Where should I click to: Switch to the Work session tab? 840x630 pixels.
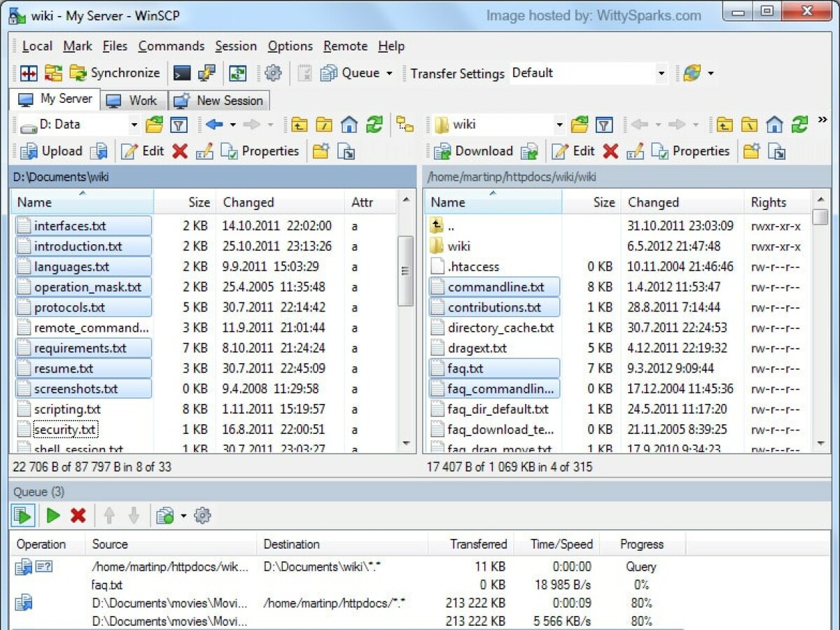(133, 101)
